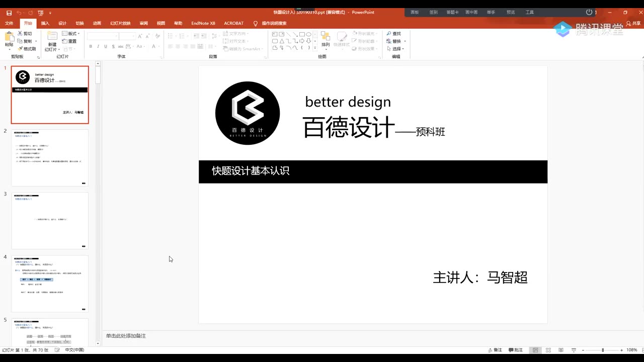Image resolution: width=644 pixels, height=362 pixels.
Task: Click Replace (替换) in editing group
Action: point(396,41)
